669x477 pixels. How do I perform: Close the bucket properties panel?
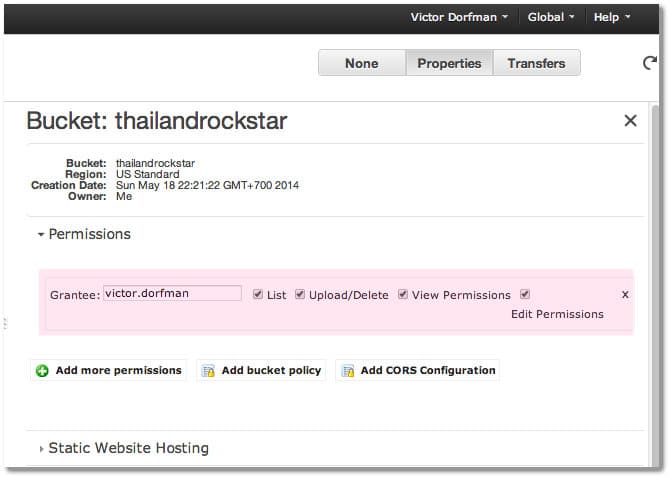(630, 121)
